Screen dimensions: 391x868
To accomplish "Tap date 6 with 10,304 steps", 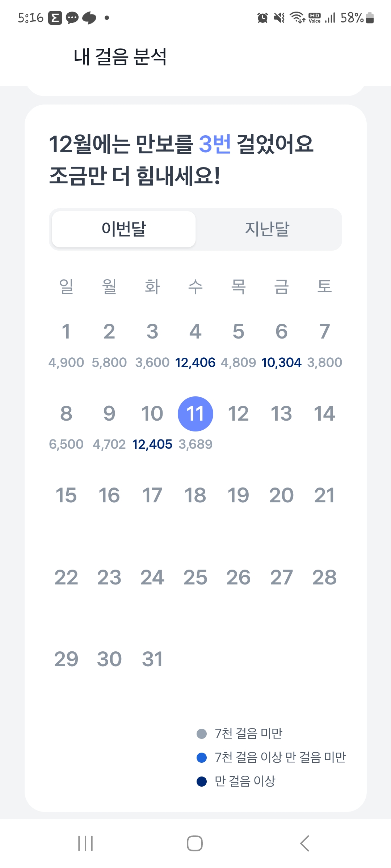I will pos(281,332).
